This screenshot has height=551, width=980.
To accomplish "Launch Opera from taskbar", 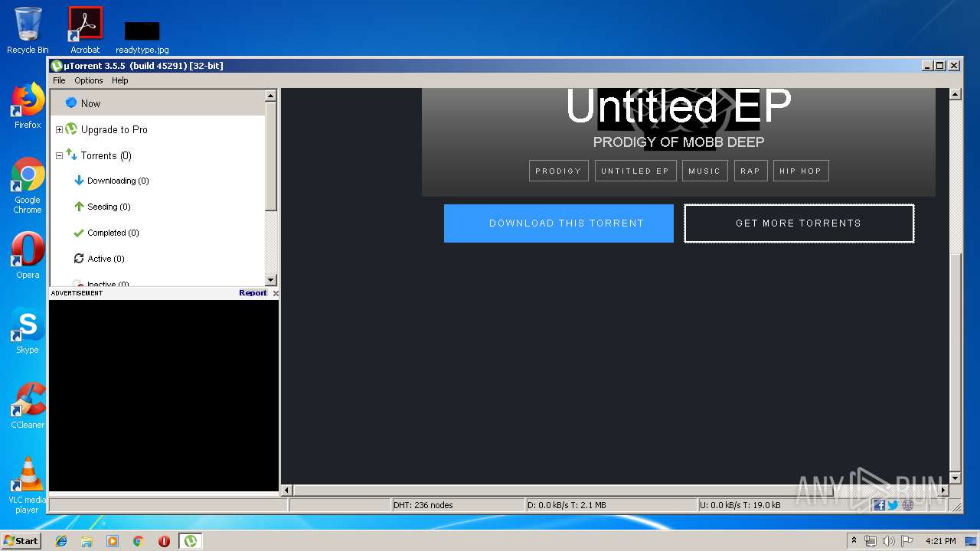I will click(x=164, y=541).
